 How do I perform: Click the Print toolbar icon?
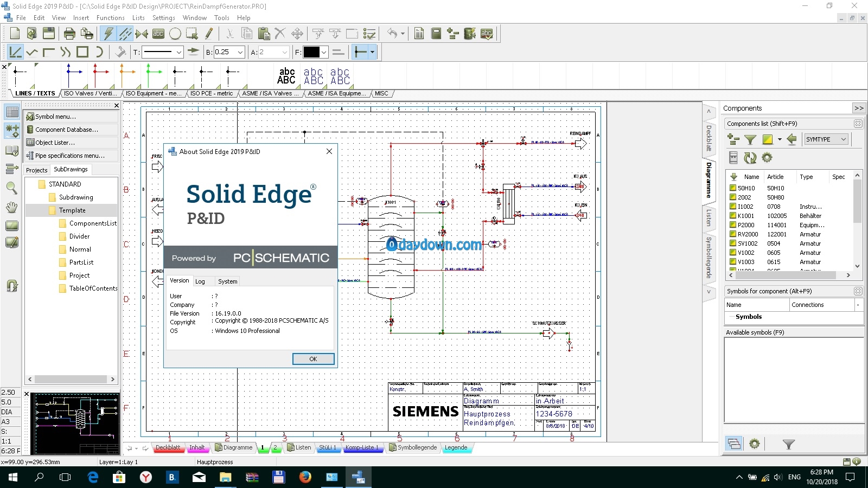click(x=69, y=34)
